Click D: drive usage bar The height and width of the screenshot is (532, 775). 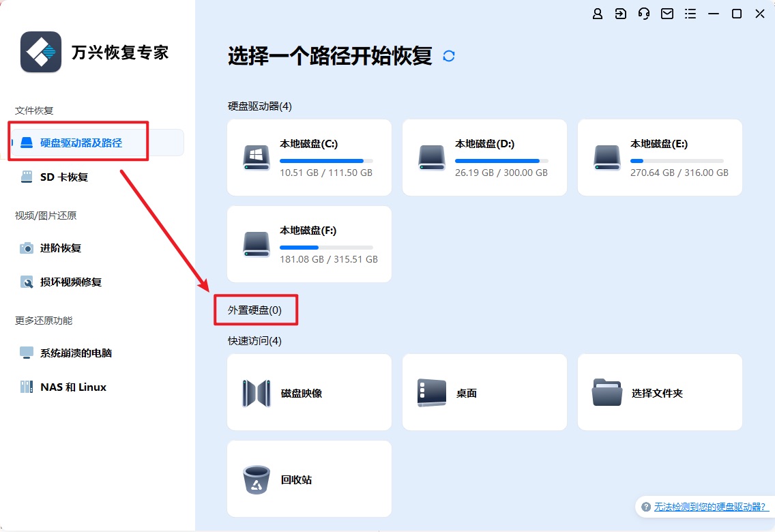click(501, 161)
